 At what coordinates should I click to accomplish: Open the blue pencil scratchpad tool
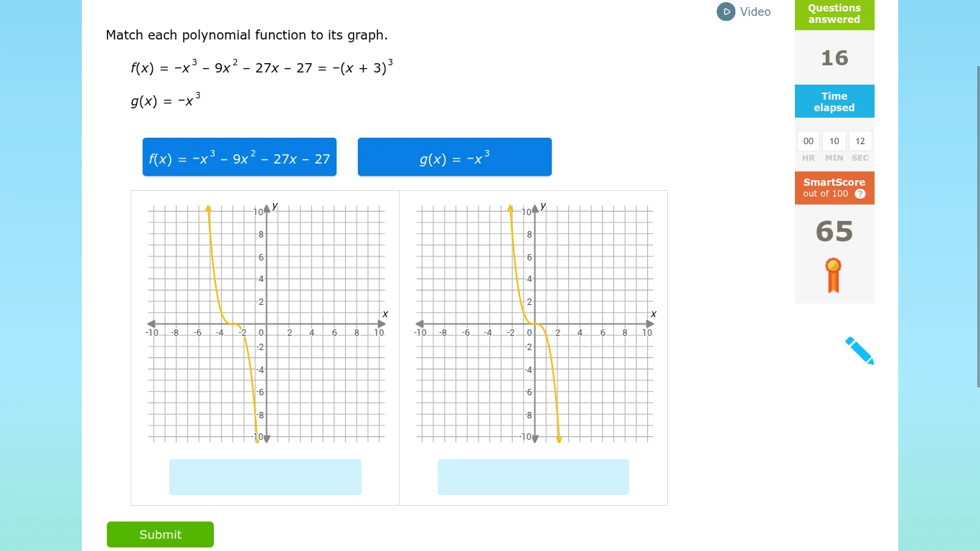859,350
